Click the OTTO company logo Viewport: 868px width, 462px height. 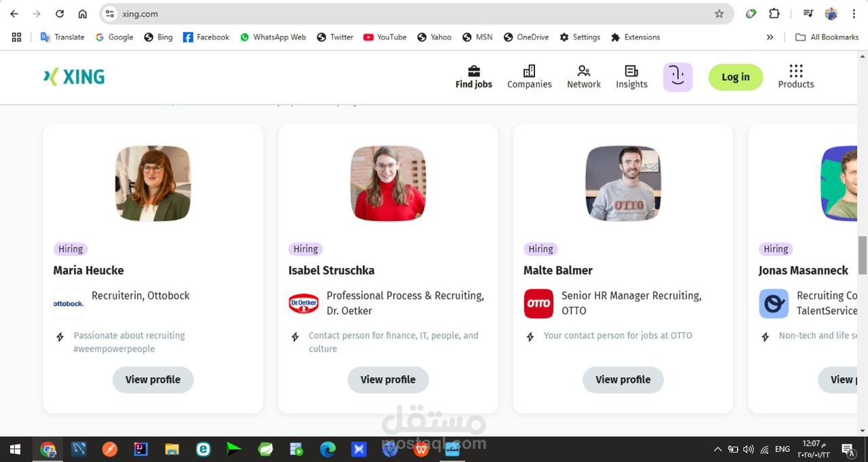538,304
